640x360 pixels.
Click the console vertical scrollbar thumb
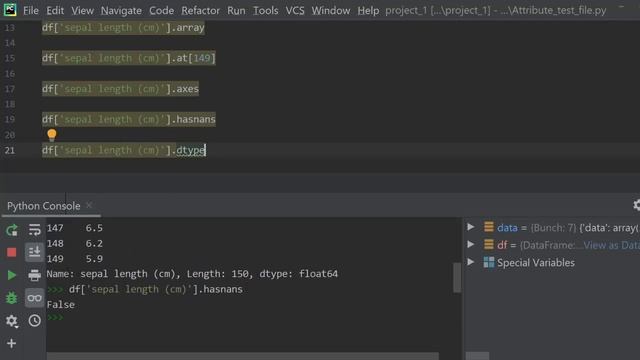457,278
